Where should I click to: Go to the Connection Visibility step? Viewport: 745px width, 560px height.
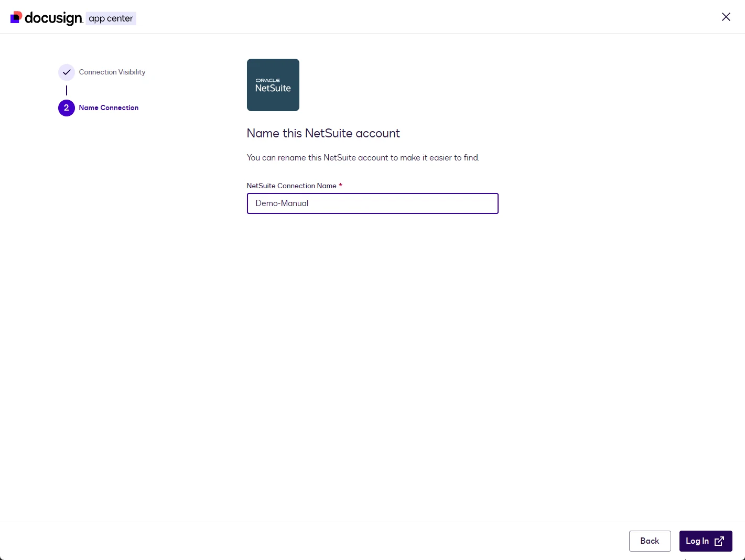[x=112, y=72]
